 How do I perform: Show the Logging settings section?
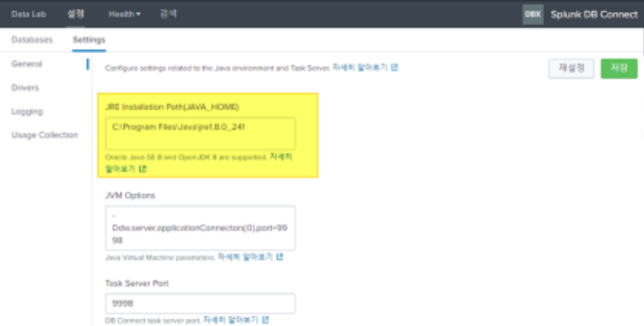click(x=27, y=111)
